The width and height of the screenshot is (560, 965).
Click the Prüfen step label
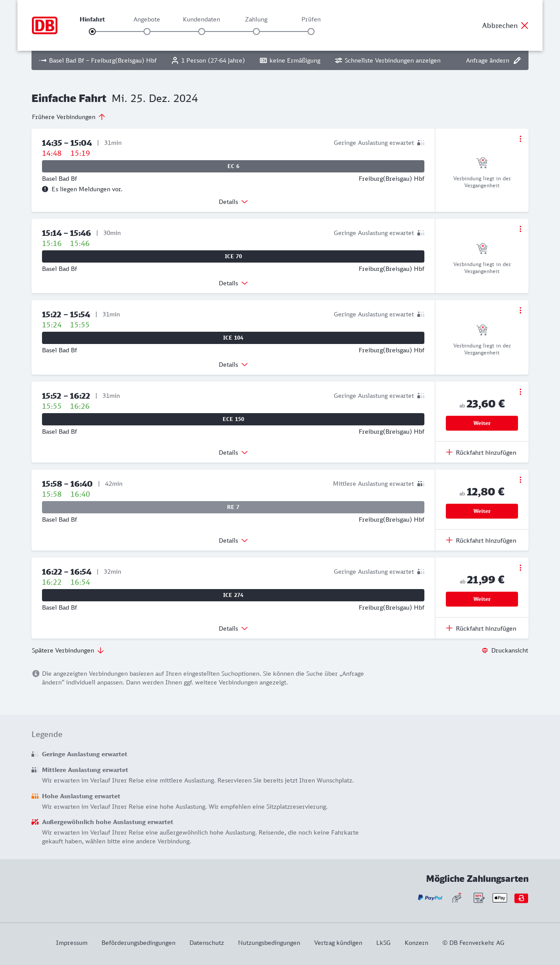(311, 19)
